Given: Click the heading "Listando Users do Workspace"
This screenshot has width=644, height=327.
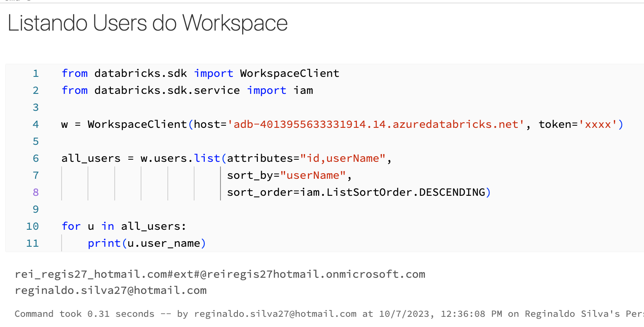Looking at the screenshot, I should click(x=148, y=23).
